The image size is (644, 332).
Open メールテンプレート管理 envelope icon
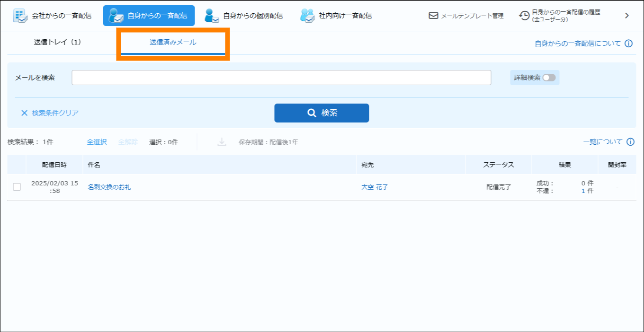coord(433,16)
